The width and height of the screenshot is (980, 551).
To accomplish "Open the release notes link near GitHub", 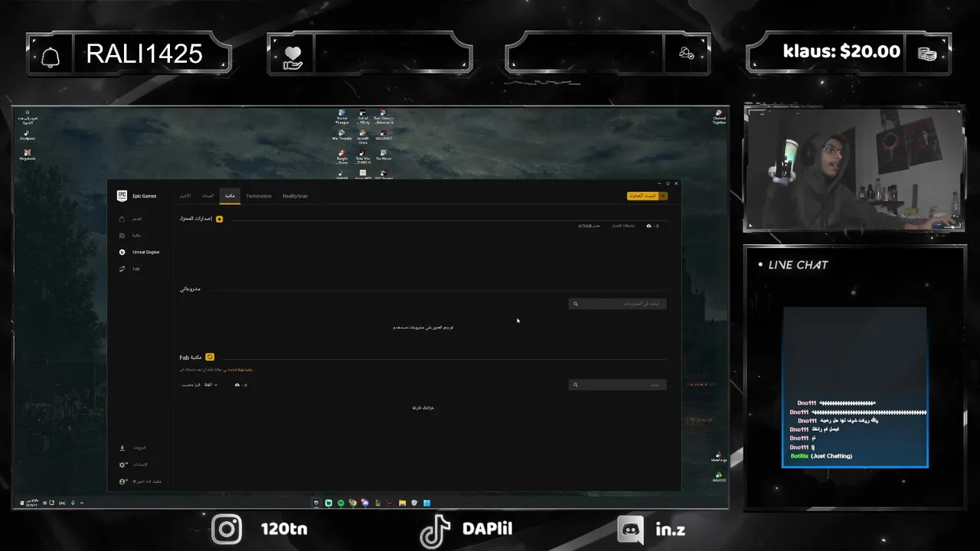I will point(622,226).
